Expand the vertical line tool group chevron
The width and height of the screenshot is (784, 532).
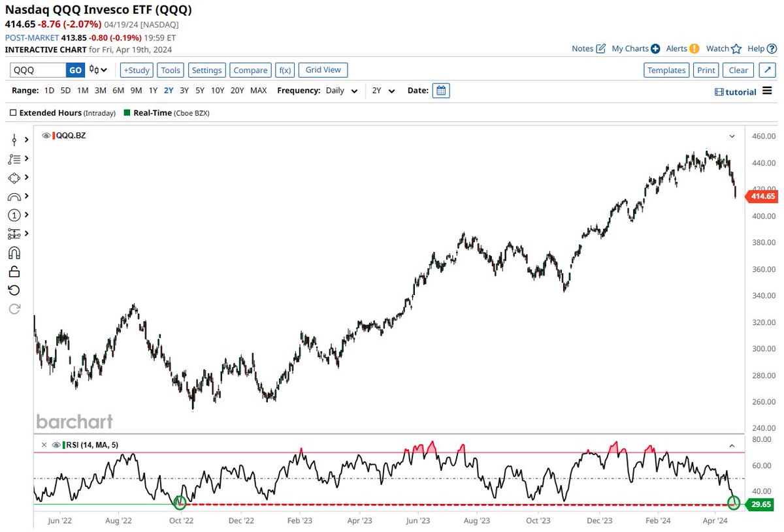coord(26,140)
